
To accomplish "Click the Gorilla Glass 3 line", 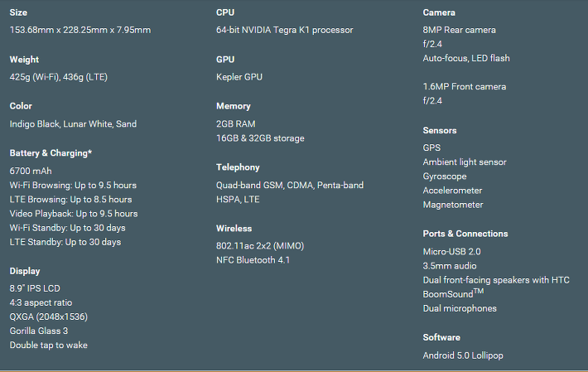I will [x=39, y=331].
